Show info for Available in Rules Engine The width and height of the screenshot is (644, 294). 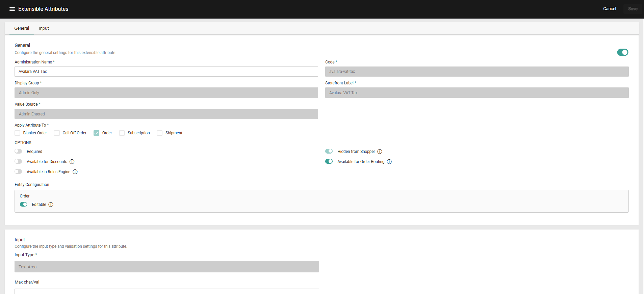coord(75,172)
